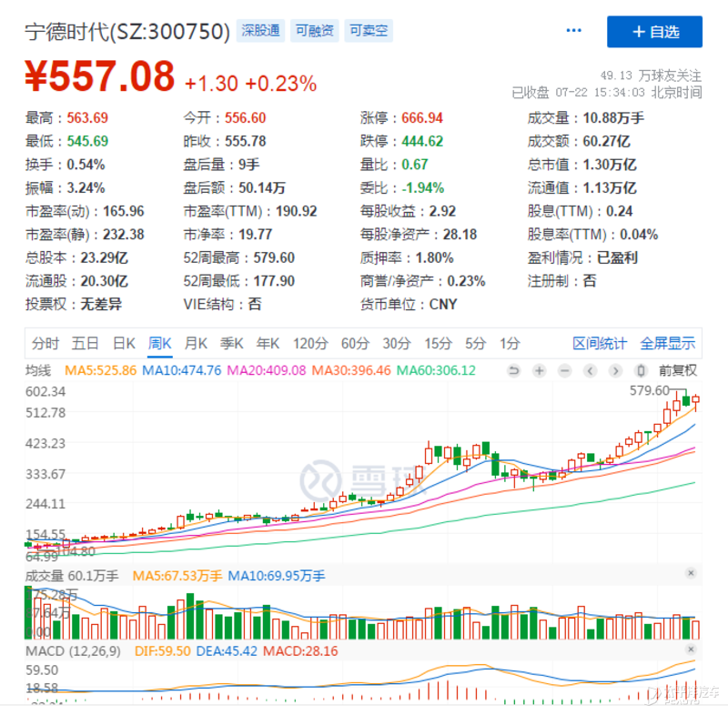
Task: Switch to the 五日 chart tab
Action: tap(85, 344)
